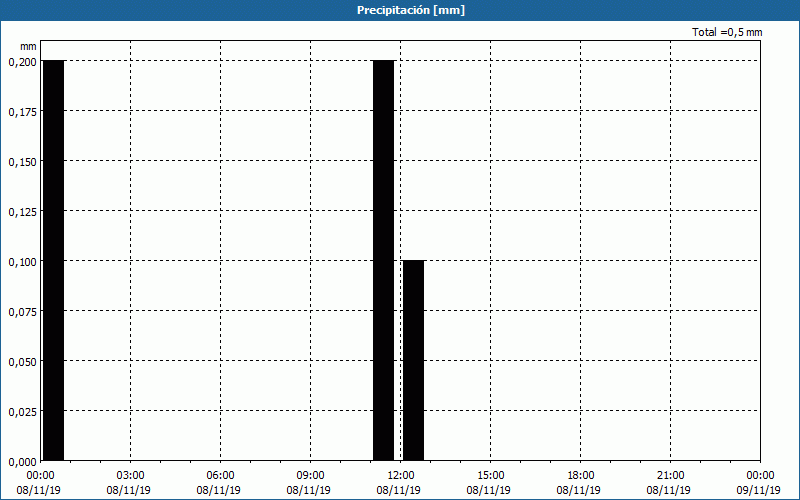The width and height of the screenshot is (800, 500).
Task: Select the tall bar just before 12:00
Action: click(x=384, y=260)
